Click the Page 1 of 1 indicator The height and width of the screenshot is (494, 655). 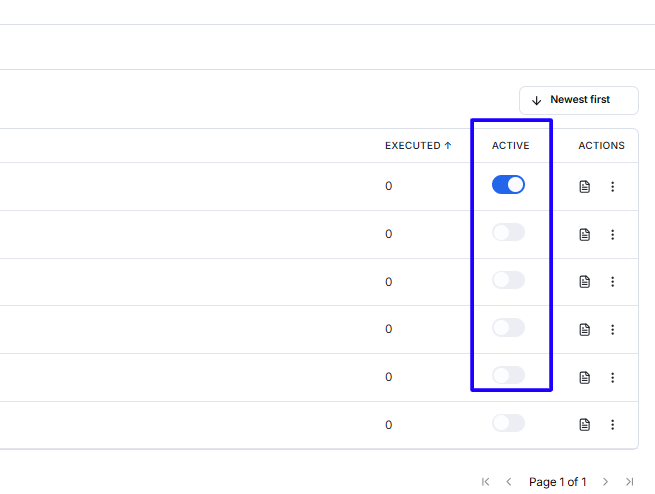558,482
